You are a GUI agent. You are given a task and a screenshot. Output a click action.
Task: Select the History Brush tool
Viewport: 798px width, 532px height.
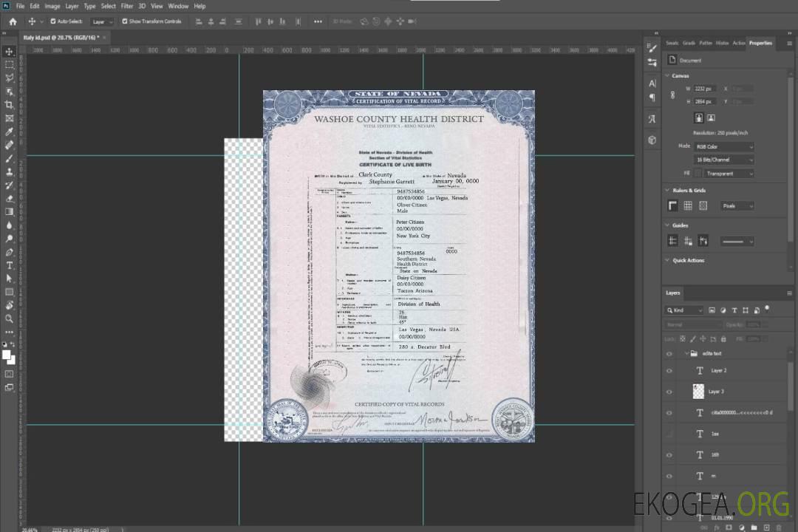click(9, 185)
